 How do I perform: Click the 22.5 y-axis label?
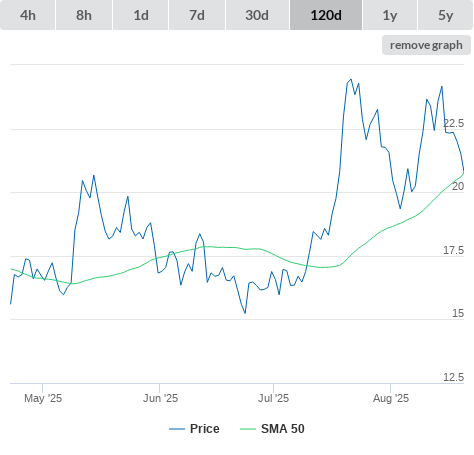(453, 123)
